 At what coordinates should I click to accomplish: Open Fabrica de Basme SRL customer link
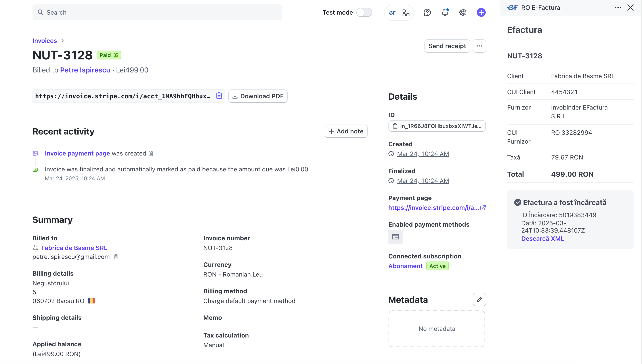(x=74, y=248)
